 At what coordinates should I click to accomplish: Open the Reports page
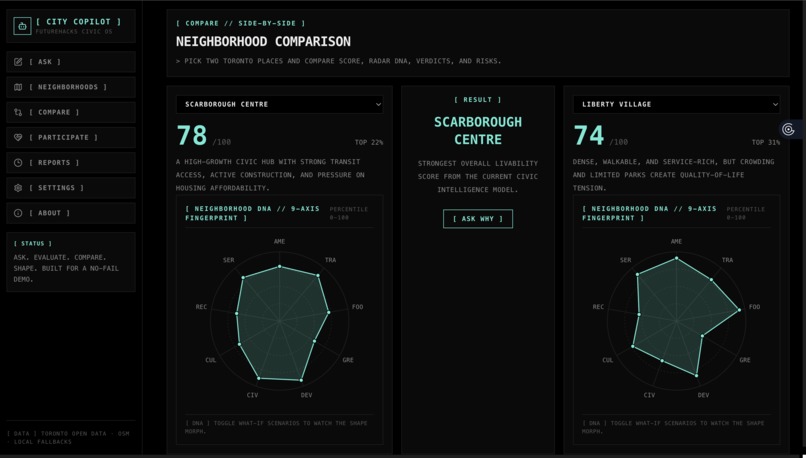point(71,162)
